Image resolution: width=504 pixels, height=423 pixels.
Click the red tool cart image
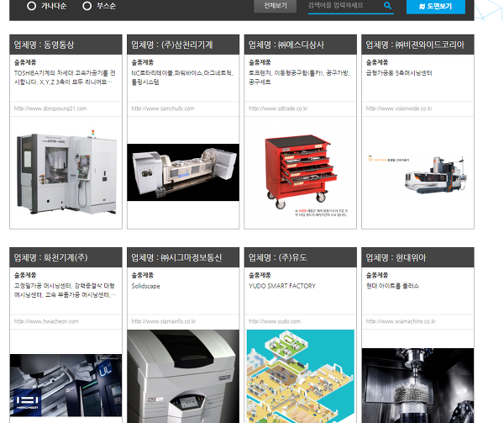pyautogui.click(x=301, y=172)
